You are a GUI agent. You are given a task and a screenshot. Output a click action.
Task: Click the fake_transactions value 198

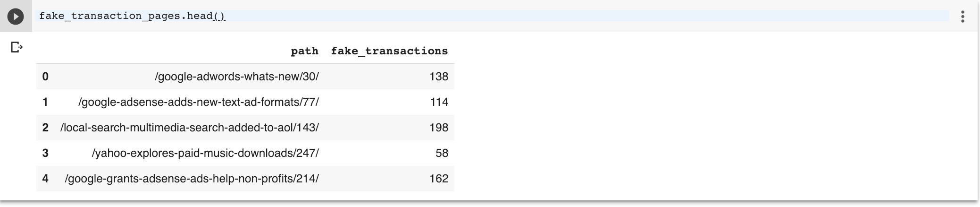click(438, 128)
